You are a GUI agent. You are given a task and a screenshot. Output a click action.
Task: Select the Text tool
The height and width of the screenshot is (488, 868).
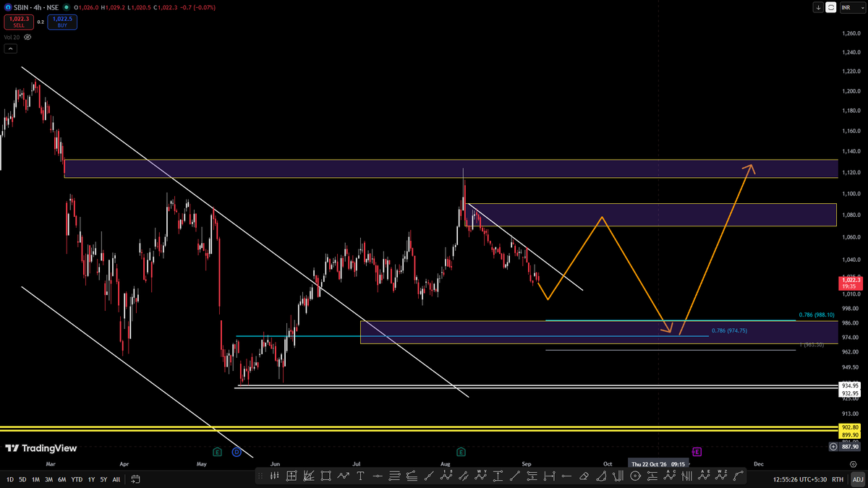tap(360, 476)
